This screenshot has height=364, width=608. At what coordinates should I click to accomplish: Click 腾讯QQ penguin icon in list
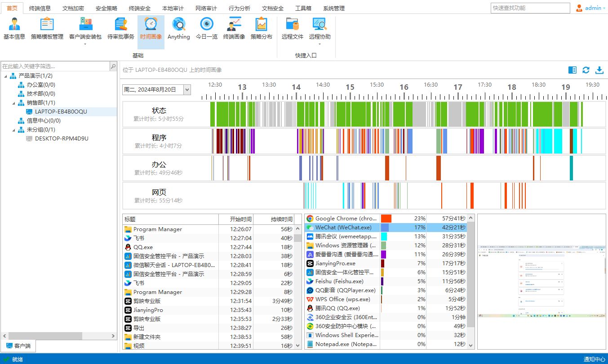[310, 308]
